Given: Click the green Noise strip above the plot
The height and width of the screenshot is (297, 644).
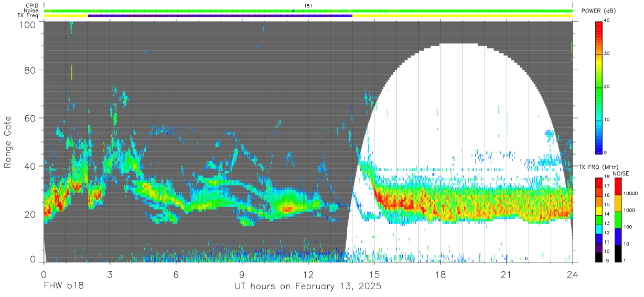Looking at the screenshot, I should pos(308,10).
